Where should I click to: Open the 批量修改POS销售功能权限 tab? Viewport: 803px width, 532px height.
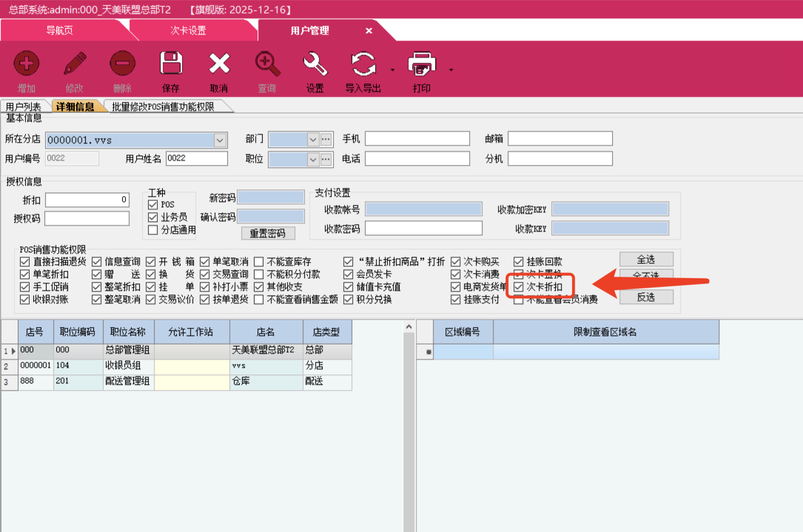pos(164,107)
